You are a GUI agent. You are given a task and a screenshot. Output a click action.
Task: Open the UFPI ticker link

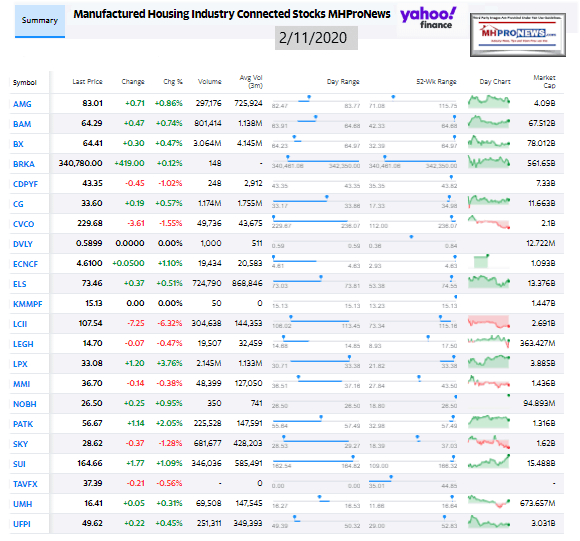[22, 524]
